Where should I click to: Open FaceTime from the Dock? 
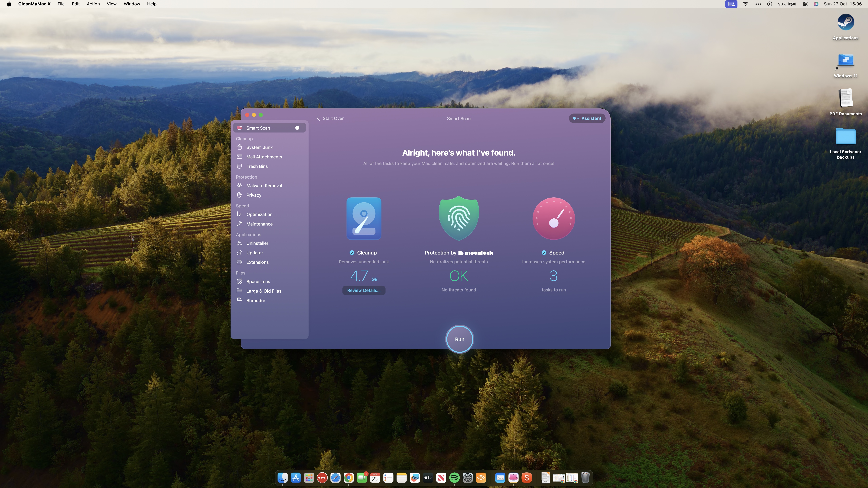click(362, 477)
